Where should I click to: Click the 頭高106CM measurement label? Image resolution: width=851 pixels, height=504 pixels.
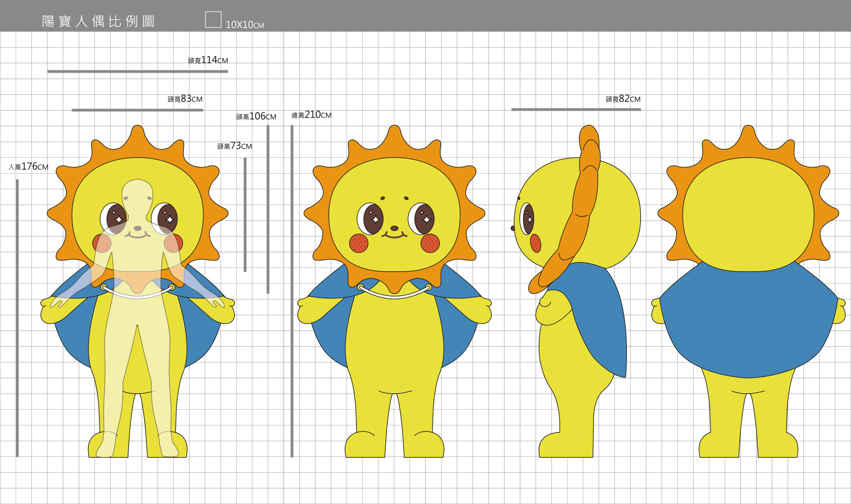click(256, 117)
